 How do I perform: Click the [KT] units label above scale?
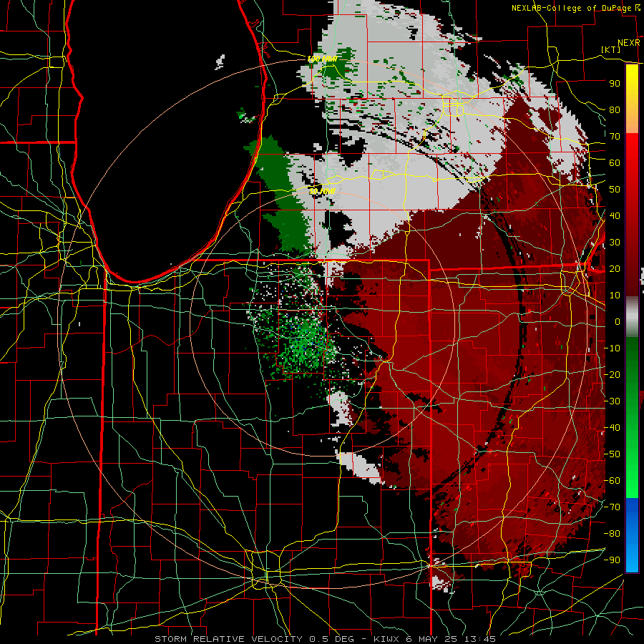click(611, 49)
